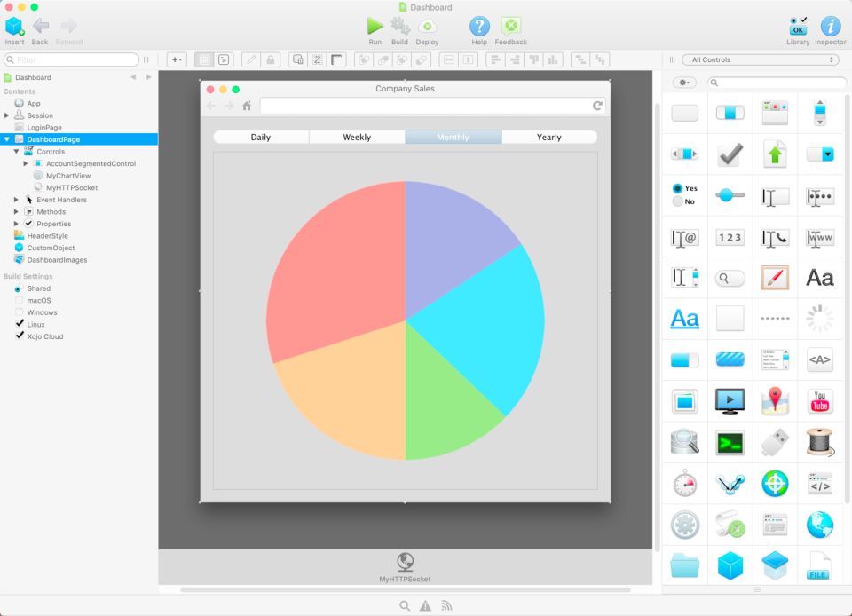Run the project from the toolbar
The width and height of the screenshot is (852, 616).
pyautogui.click(x=375, y=24)
